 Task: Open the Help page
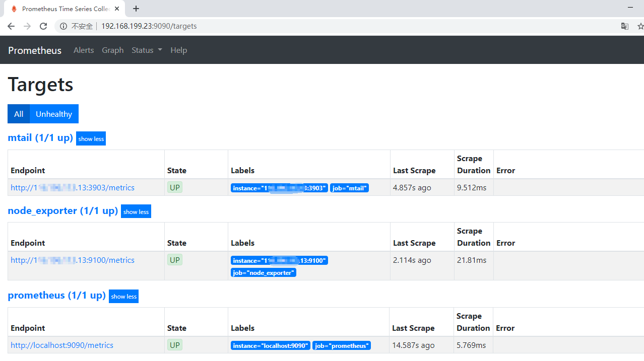(179, 50)
